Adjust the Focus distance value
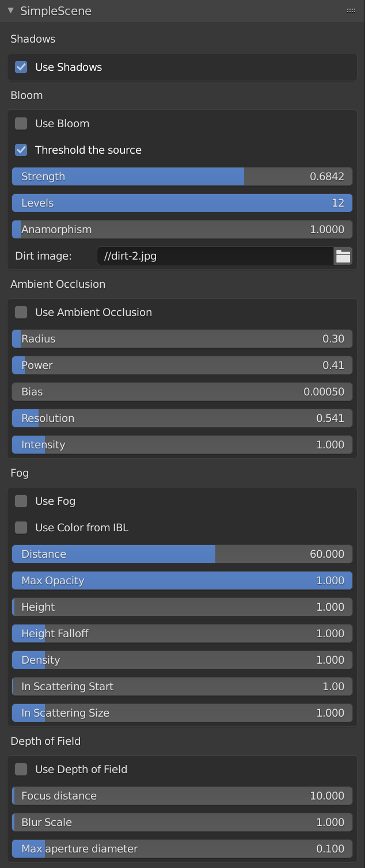365x868 pixels. point(182,795)
